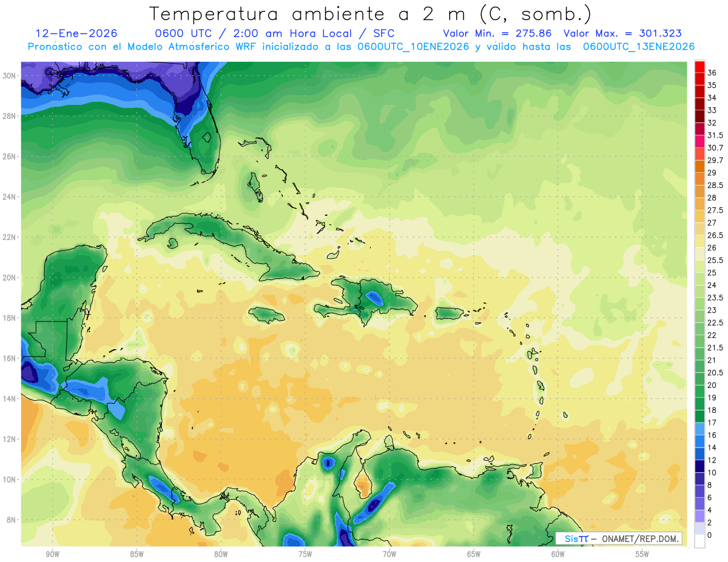Click the title 'Temperatura ambiente a 2 m'
Image resolution: width=728 pixels, height=562 pixels.
point(311,13)
